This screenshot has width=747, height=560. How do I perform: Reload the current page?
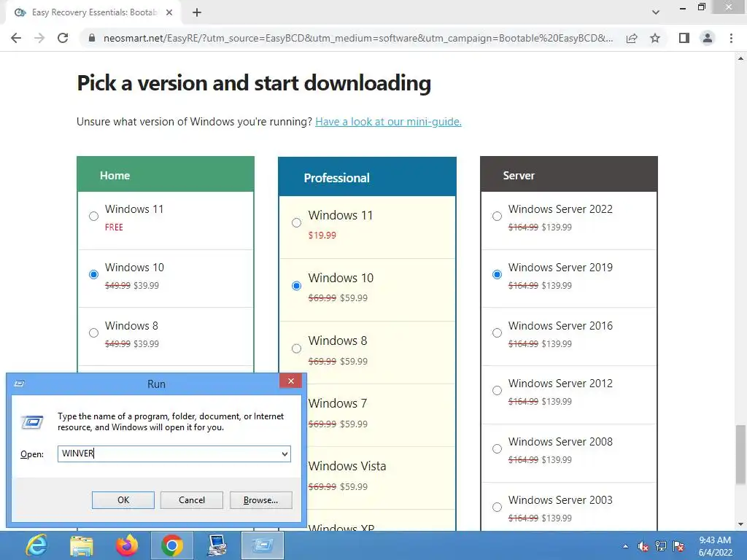(63, 38)
